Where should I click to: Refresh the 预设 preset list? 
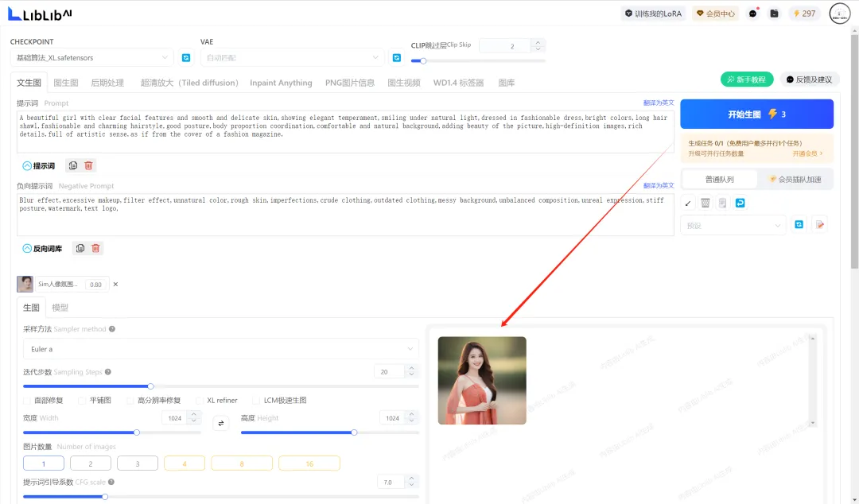click(799, 225)
